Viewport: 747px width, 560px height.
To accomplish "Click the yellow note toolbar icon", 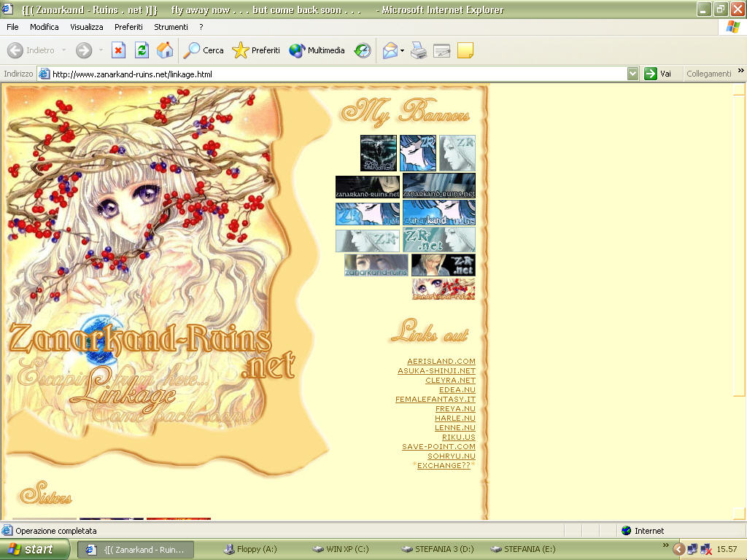I will pyautogui.click(x=465, y=50).
